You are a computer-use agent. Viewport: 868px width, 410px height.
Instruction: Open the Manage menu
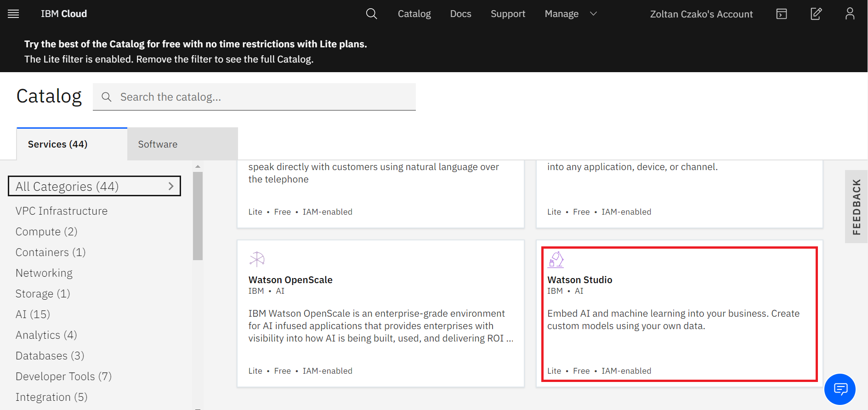(x=562, y=14)
